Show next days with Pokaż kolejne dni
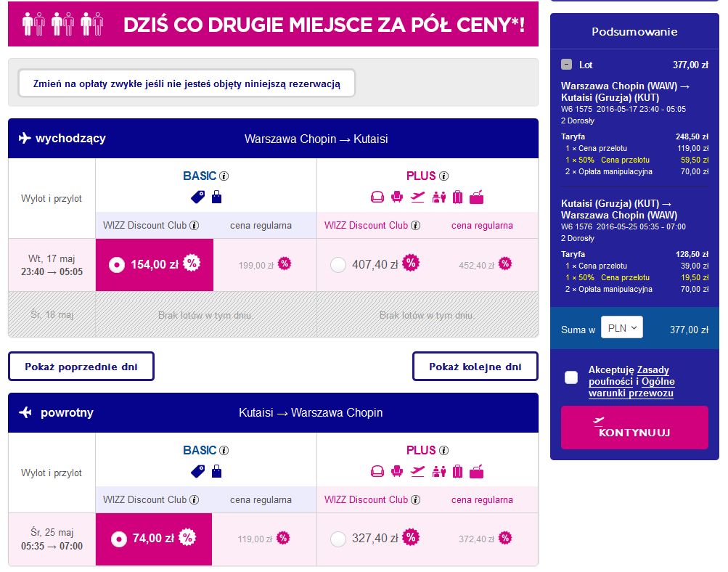 [475, 367]
